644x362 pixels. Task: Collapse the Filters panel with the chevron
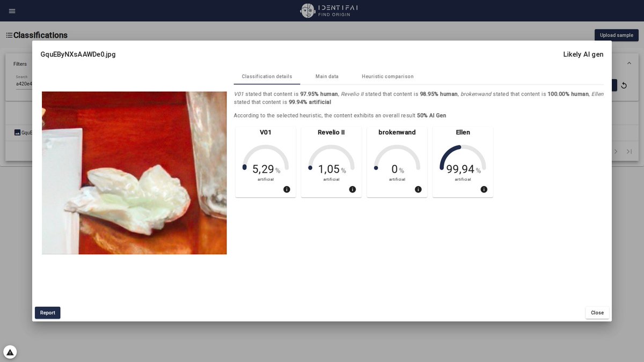[629, 62]
